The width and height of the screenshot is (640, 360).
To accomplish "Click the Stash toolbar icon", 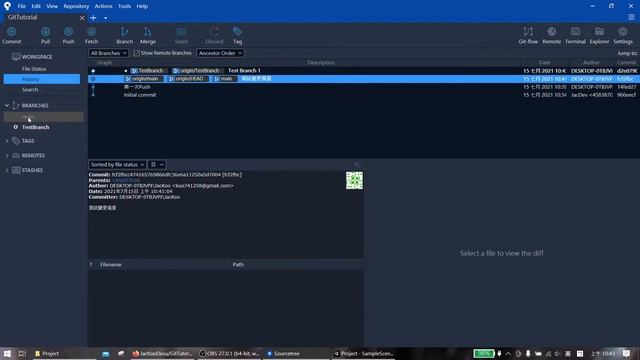I will 181,32.
